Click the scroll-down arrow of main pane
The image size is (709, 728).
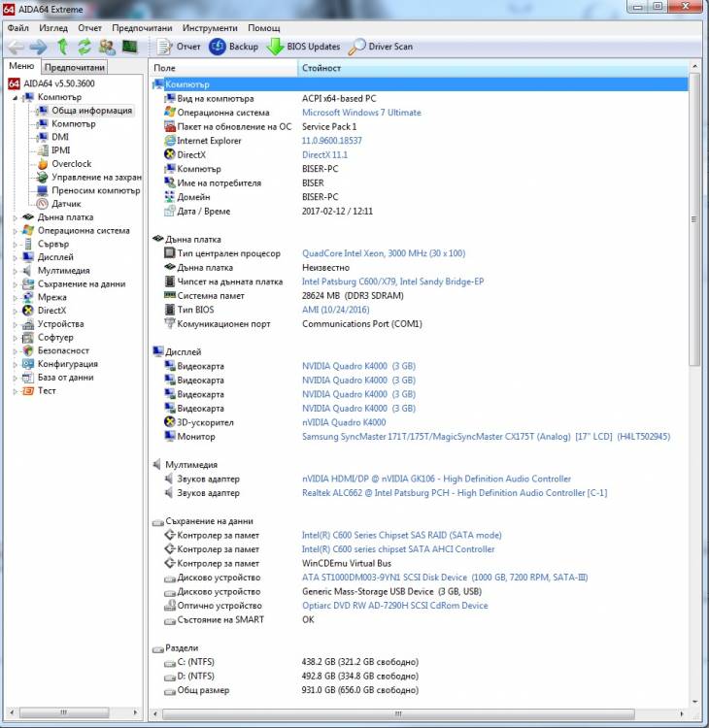(694, 702)
